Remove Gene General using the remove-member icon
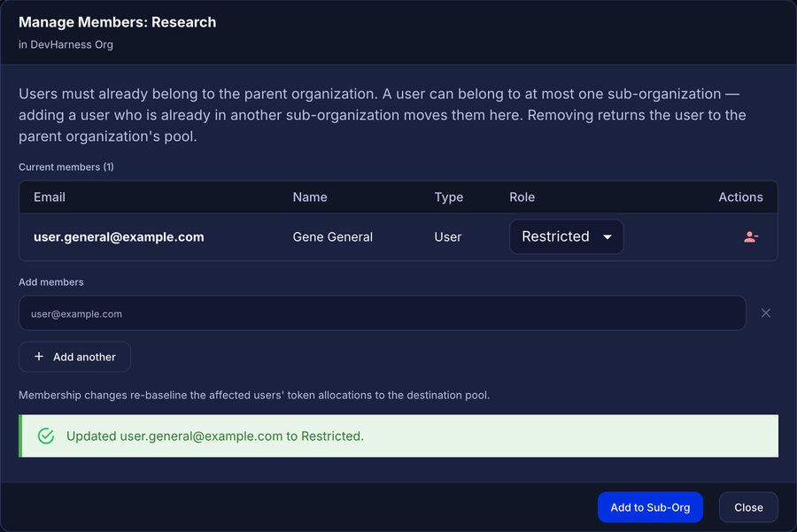 [751, 236]
